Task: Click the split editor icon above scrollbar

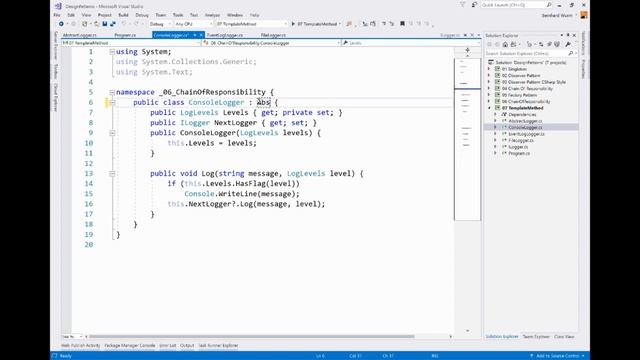Action: click(468, 50)
